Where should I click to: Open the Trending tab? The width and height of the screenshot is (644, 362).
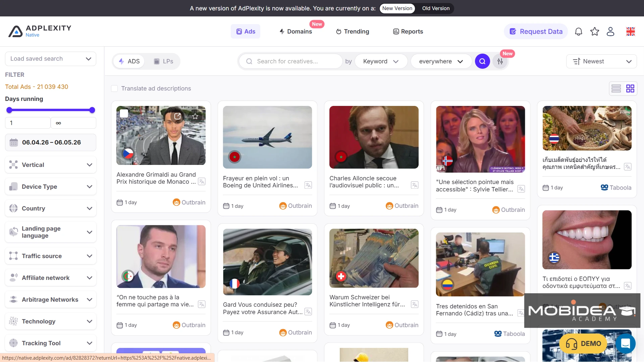click(353, 32)
